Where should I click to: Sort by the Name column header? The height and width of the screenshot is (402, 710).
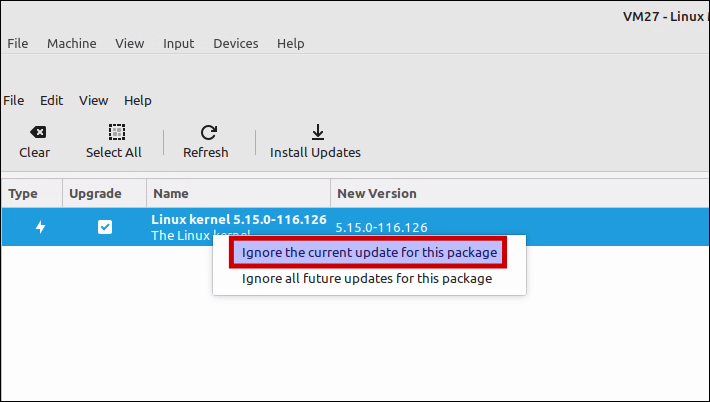(x=238, y=194)
